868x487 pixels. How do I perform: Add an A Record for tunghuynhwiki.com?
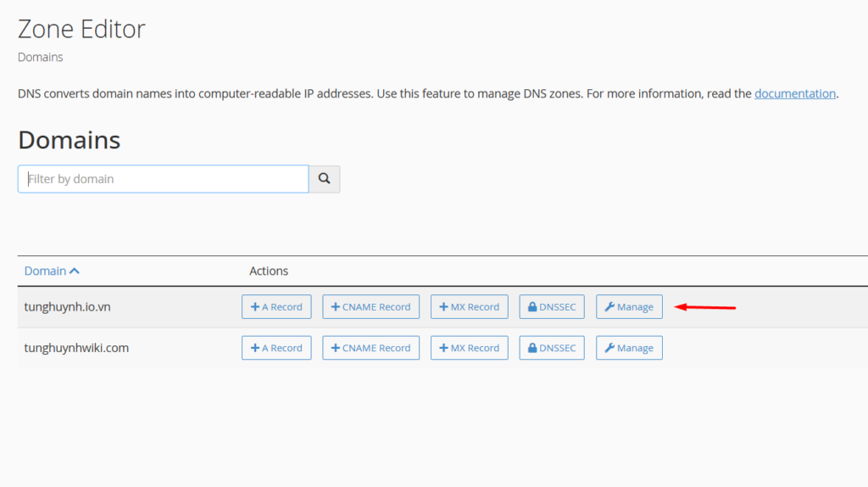tap(276, 348)
